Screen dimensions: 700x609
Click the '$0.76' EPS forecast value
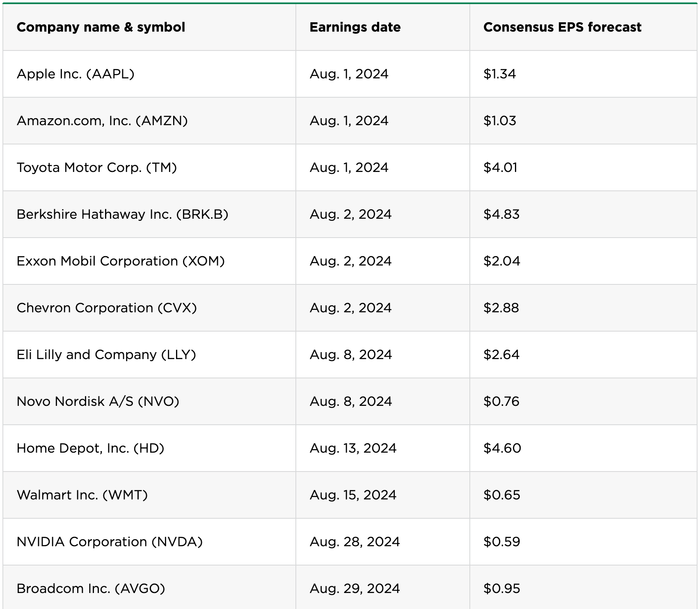click(501, 401)
